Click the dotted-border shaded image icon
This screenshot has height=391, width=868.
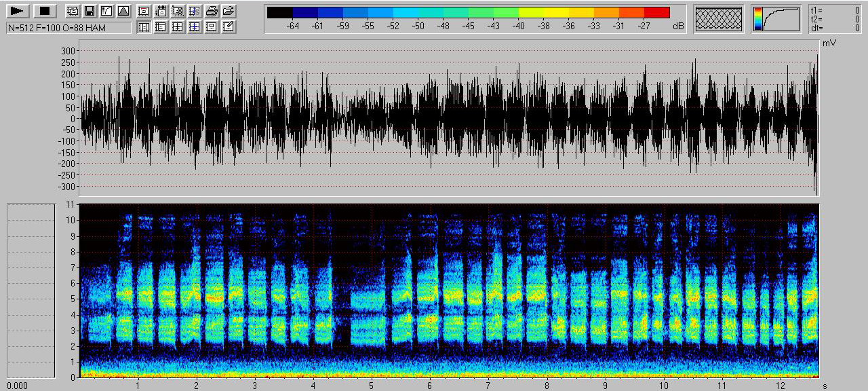[x=178, y=11]
